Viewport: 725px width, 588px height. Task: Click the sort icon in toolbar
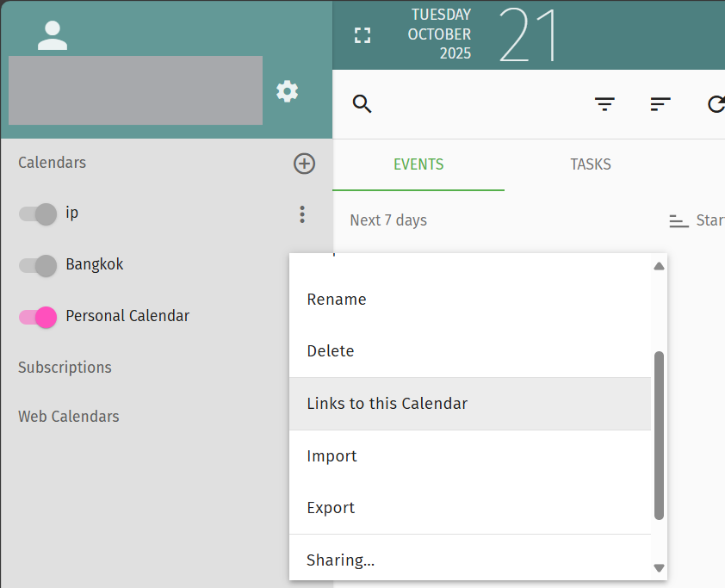click(660, 104)
